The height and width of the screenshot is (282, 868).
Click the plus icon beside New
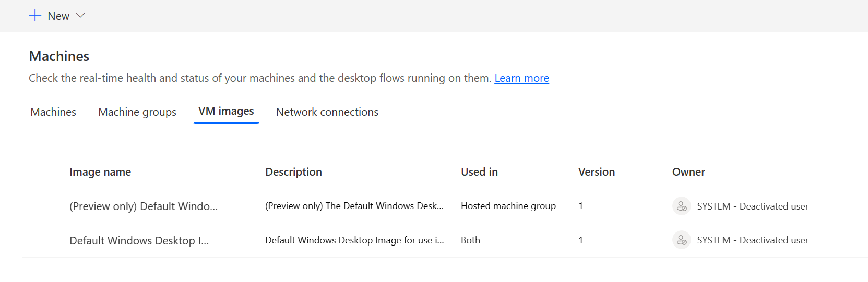(35, 16)
